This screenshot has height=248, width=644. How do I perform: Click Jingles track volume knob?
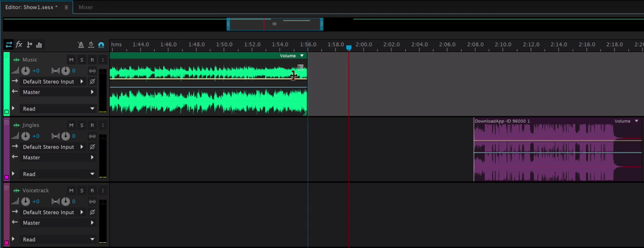26,136
